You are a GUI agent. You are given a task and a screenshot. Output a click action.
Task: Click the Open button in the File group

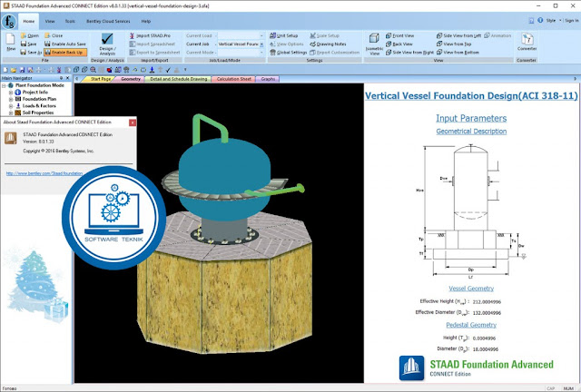tap(30, 35)
